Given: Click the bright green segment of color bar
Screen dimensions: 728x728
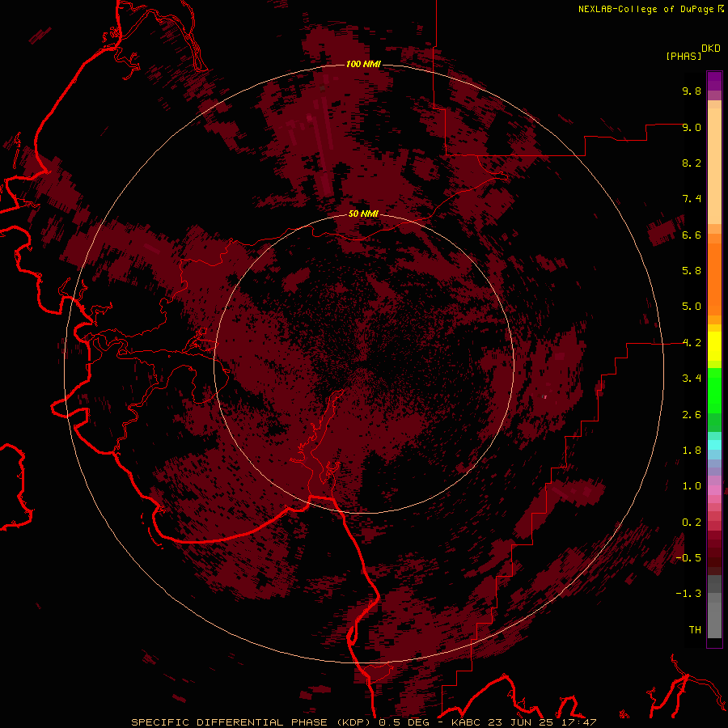Looking at the screenshot, I should 714,392.
